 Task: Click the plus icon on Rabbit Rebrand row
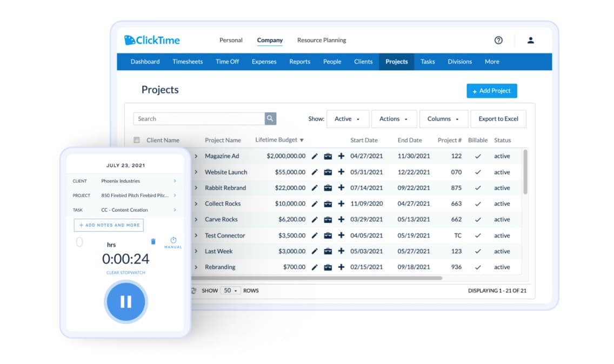pyautogui.click(x=340, y=187)
